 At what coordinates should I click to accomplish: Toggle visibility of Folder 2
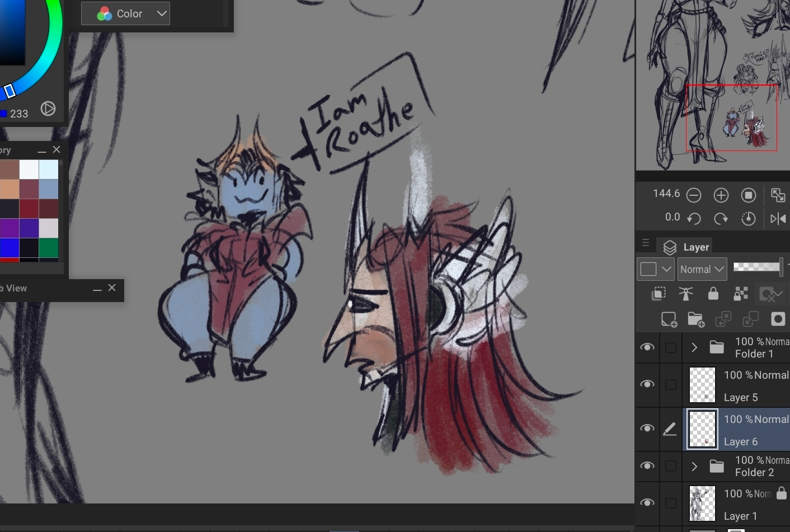click(x=647, y=466)
